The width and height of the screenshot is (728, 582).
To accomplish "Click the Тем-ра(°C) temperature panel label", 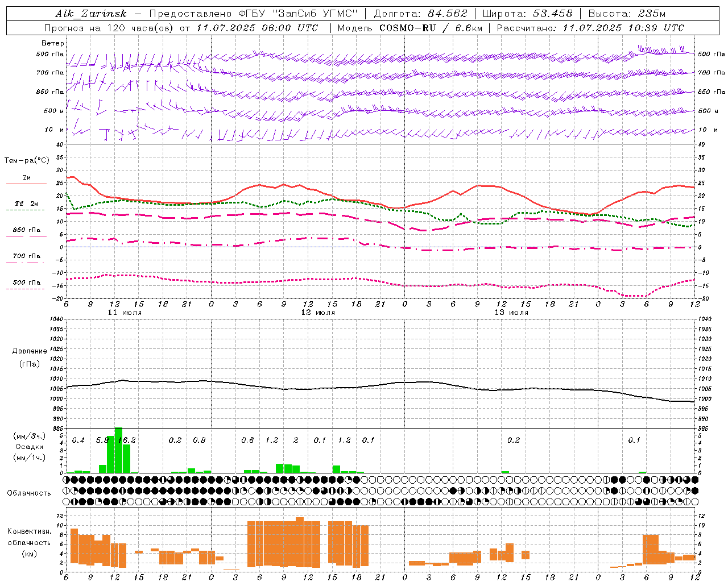I will pos(27,161).
